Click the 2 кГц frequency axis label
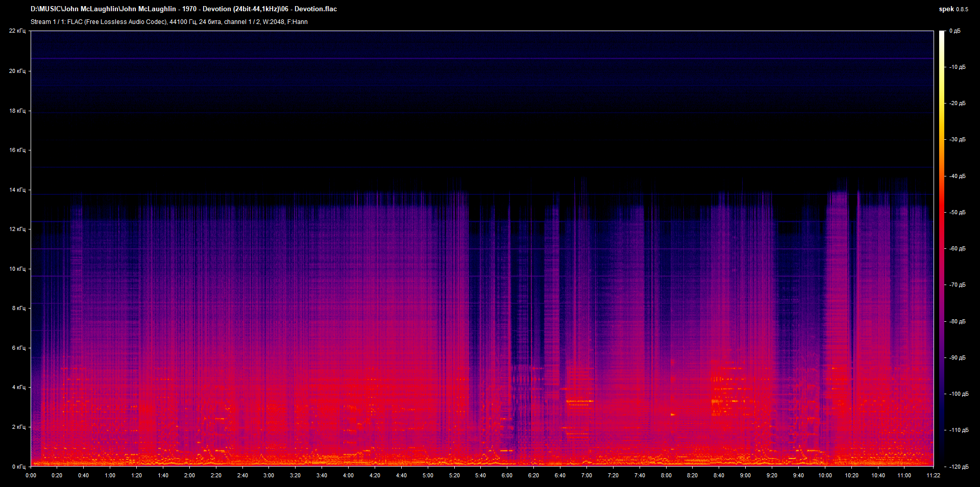The height and width of the screenshot is (487, 980). [19, 427]
